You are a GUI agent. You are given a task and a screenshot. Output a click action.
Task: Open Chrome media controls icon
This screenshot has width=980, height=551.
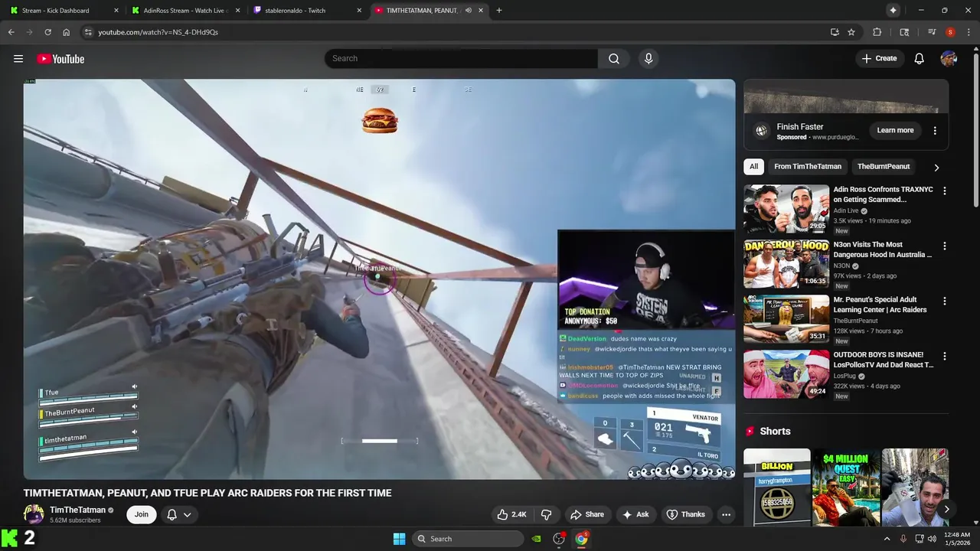932,32
